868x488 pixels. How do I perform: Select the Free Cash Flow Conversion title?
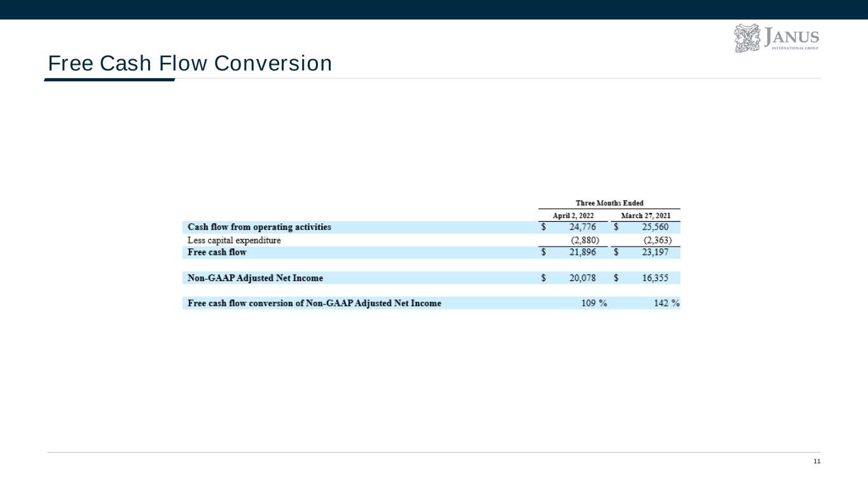(x=190, y=64)
